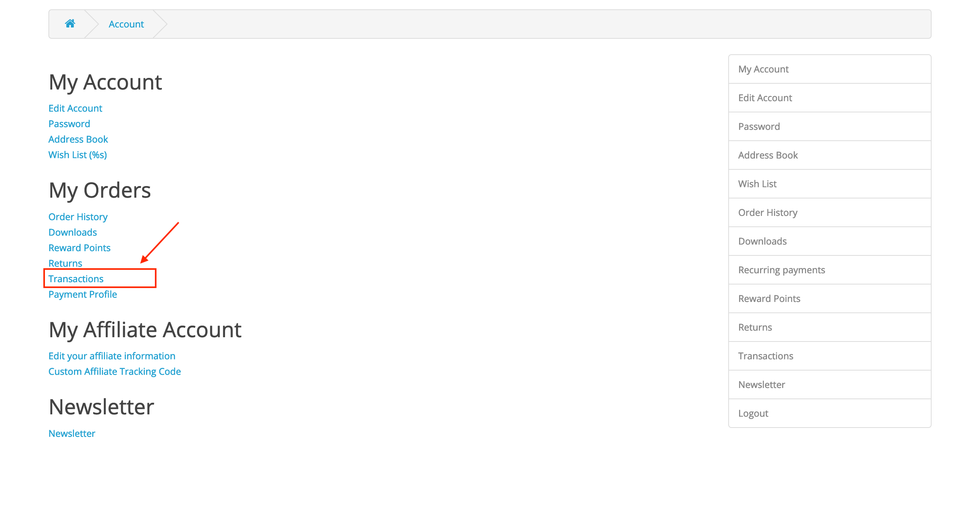Screen dimensions: 980x507
Task: Choose Password in the sidebar menu
Action: pyautogui.click(x=830, y=126)
